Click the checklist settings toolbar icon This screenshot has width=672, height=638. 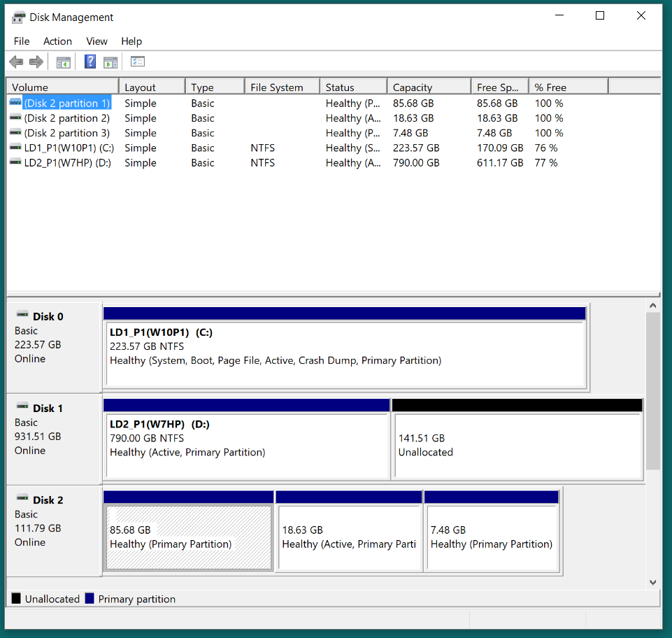pyautogui.click(x=137, y=62)
